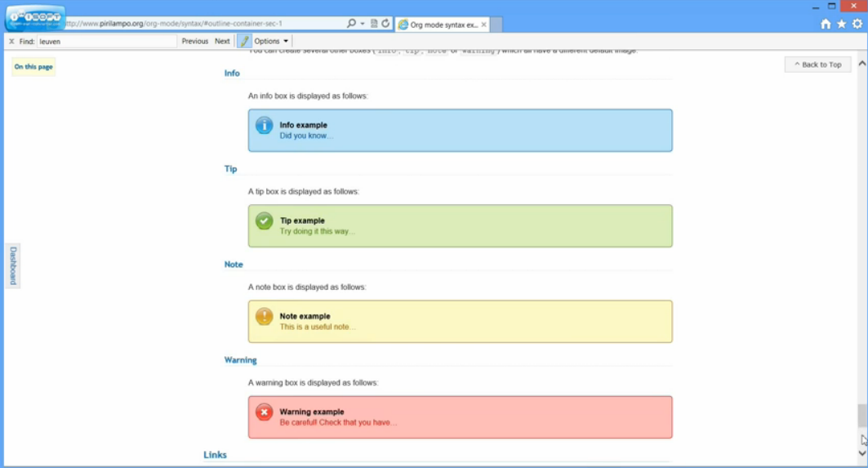
Task: Click the compatibility view icon
Action: tap(374, 24)
